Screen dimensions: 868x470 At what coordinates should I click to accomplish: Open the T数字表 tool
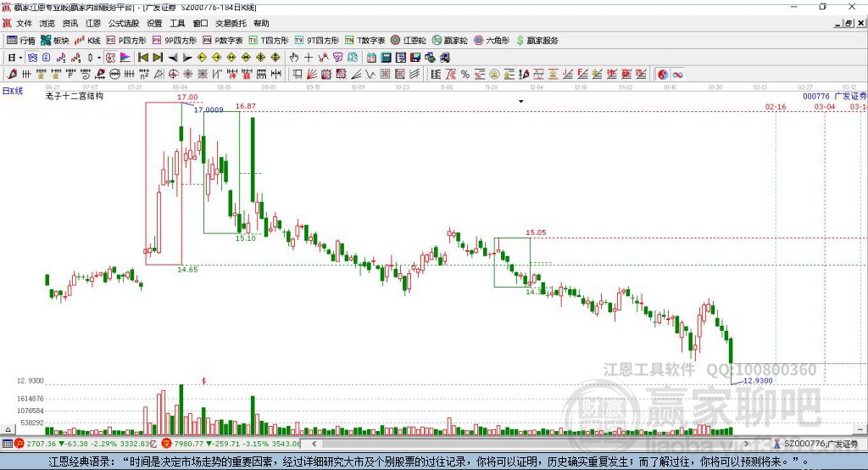[x=364, y=41]
